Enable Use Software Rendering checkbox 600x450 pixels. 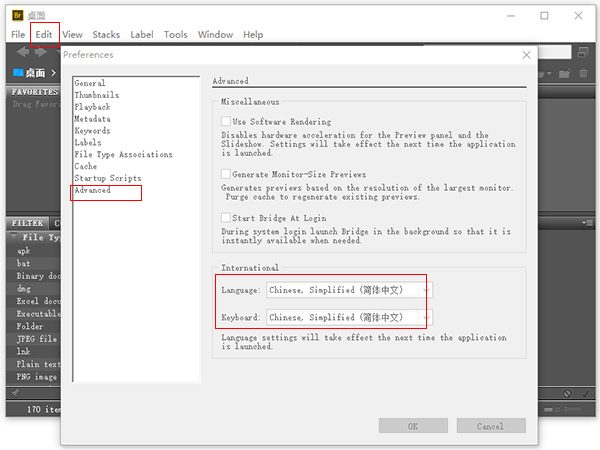(x=226, y=121)
